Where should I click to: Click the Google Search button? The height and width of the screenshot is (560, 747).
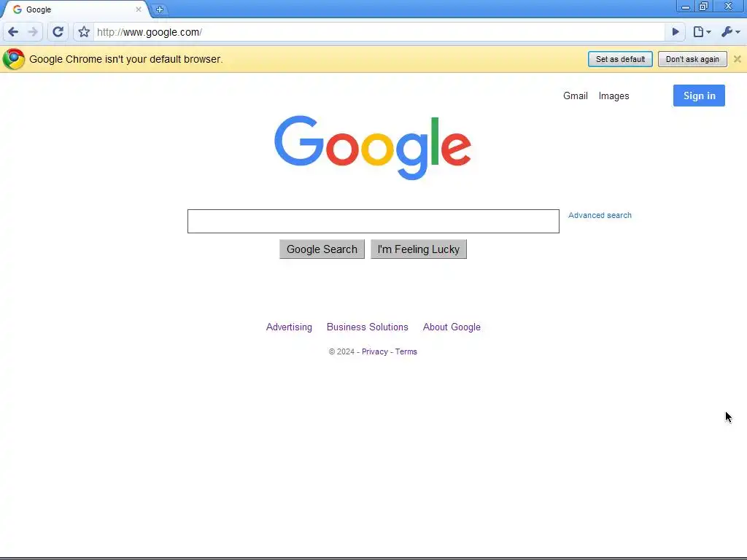(x=322, y=249)
